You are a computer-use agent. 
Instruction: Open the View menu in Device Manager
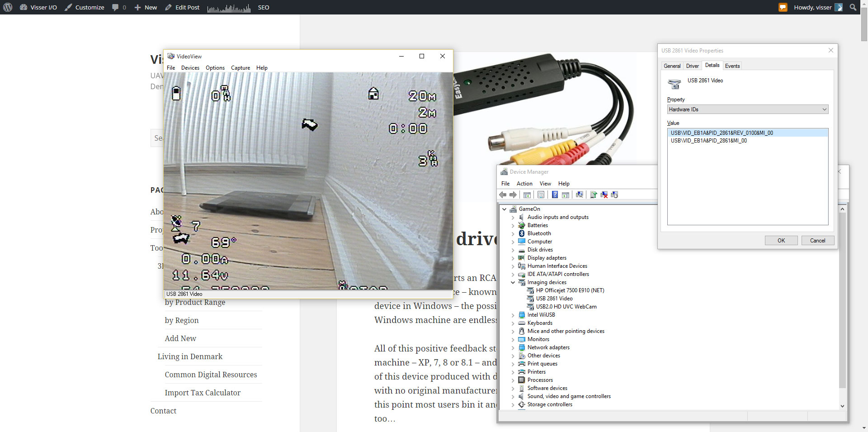point(545,184)
